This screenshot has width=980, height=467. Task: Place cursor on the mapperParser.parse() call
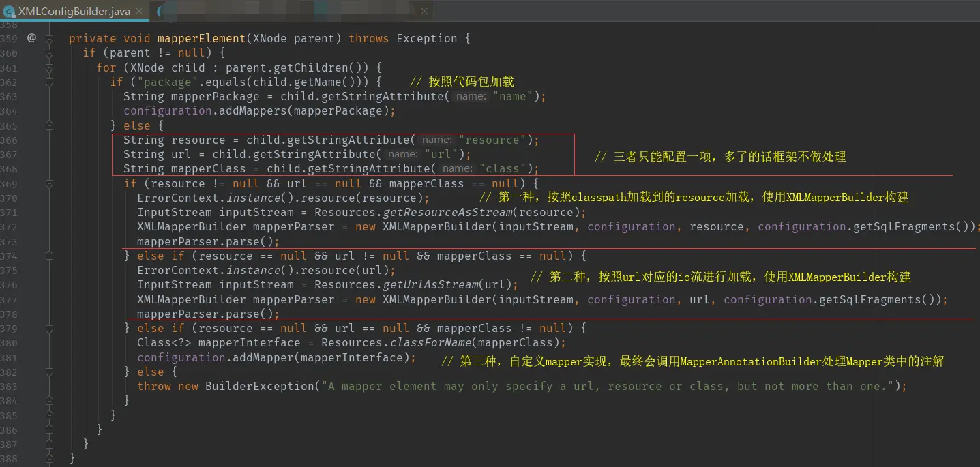click(x=205, y=240)
